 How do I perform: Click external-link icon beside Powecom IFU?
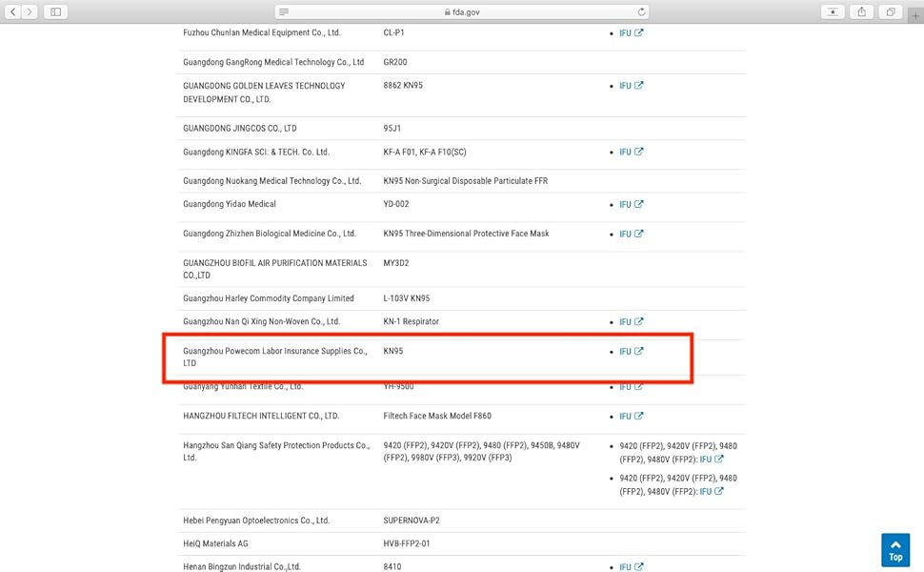pos(639,351)
